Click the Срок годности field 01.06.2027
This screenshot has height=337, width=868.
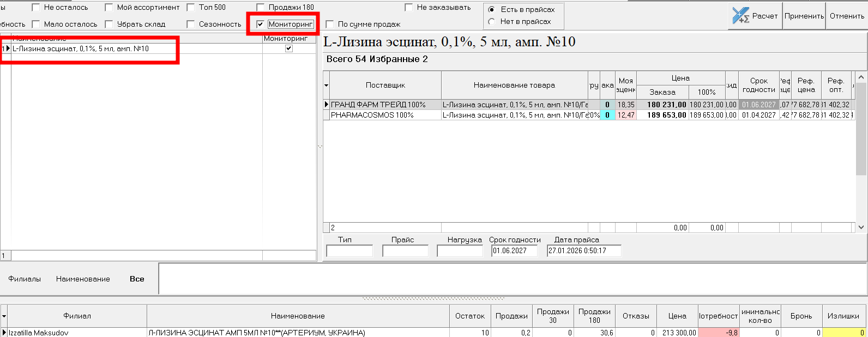click(514, 251)
